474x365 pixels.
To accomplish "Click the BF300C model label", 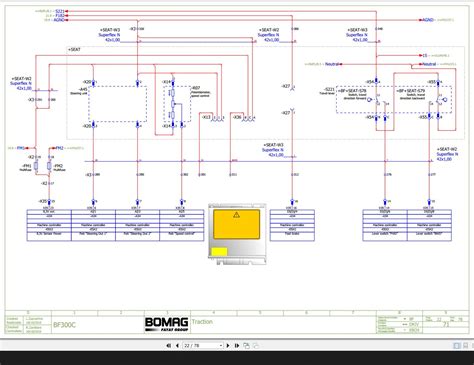I will coord(64,325).
